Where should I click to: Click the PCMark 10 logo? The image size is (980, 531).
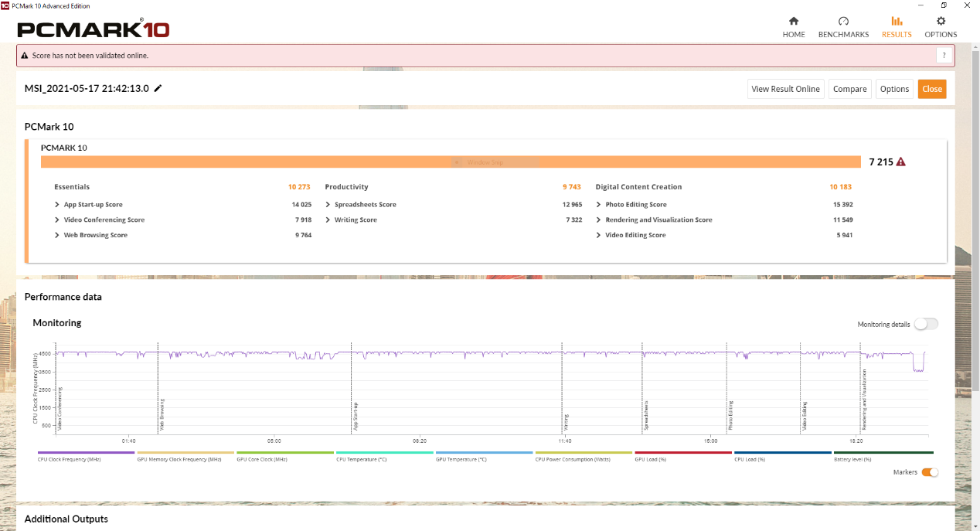pyautogui.click(x=93, y=29)
